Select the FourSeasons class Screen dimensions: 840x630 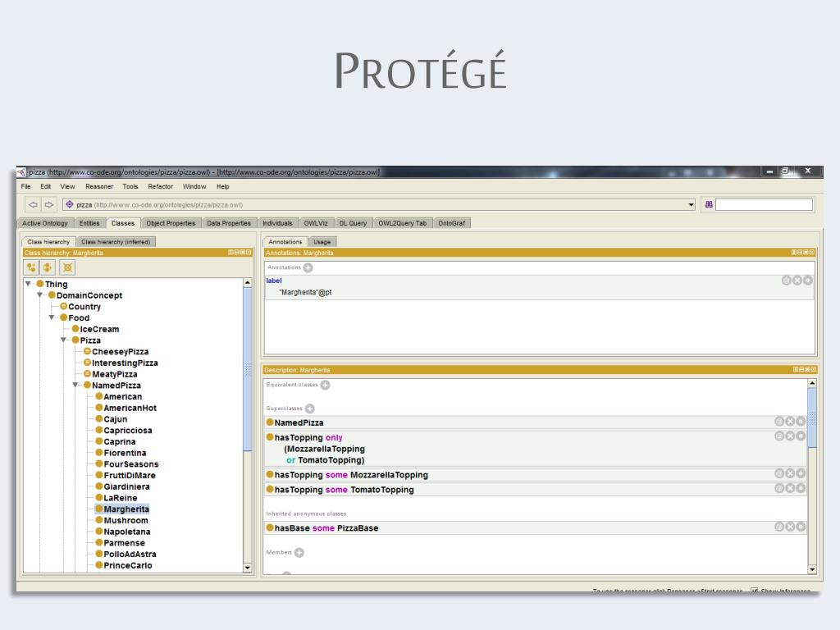pyautogui.click(x=130, y=464)
